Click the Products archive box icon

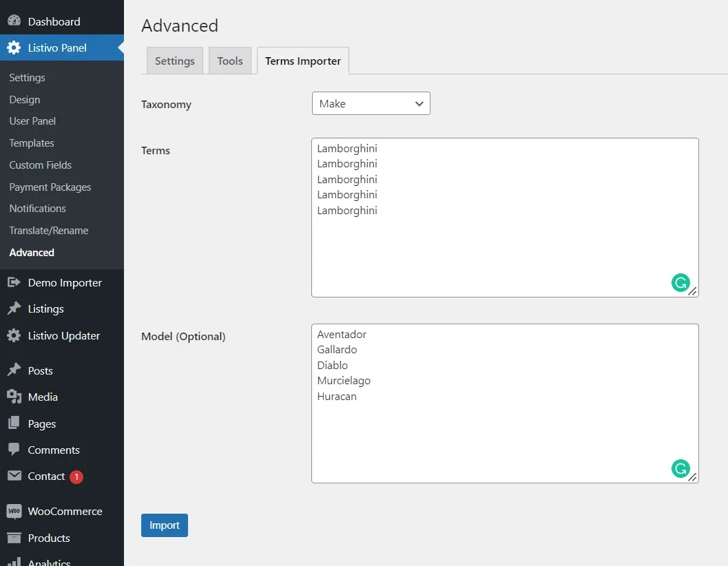click(x=14, y=538)
